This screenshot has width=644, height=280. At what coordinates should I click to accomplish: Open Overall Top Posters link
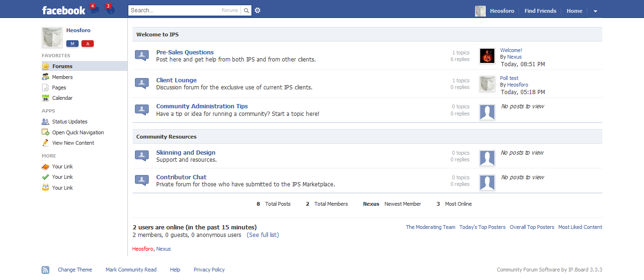point(532,227)
